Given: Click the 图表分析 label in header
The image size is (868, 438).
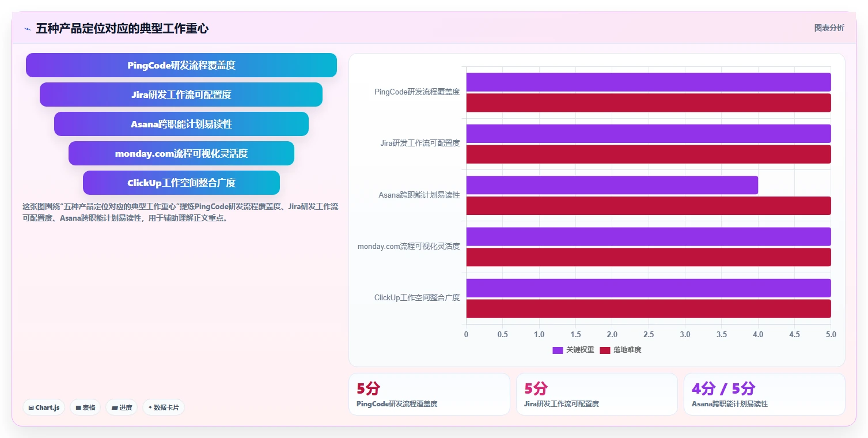Looking at the screenshot, I should coord(829,28).
